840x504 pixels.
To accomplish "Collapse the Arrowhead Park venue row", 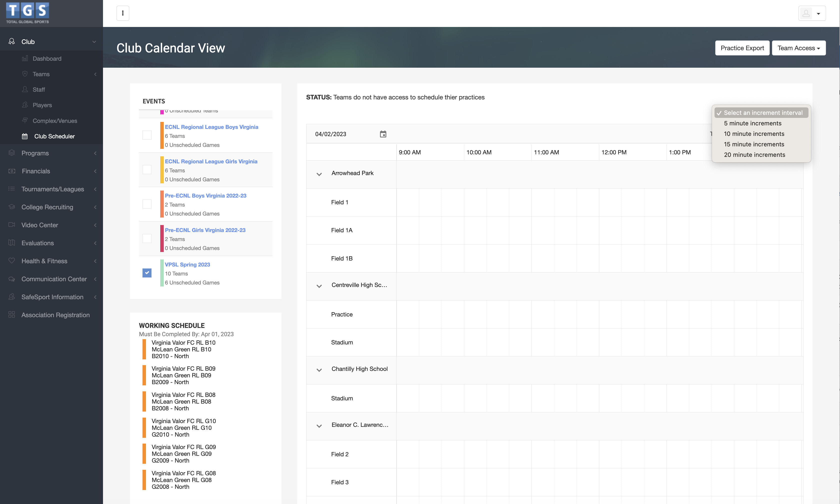I will coord(319,174).
